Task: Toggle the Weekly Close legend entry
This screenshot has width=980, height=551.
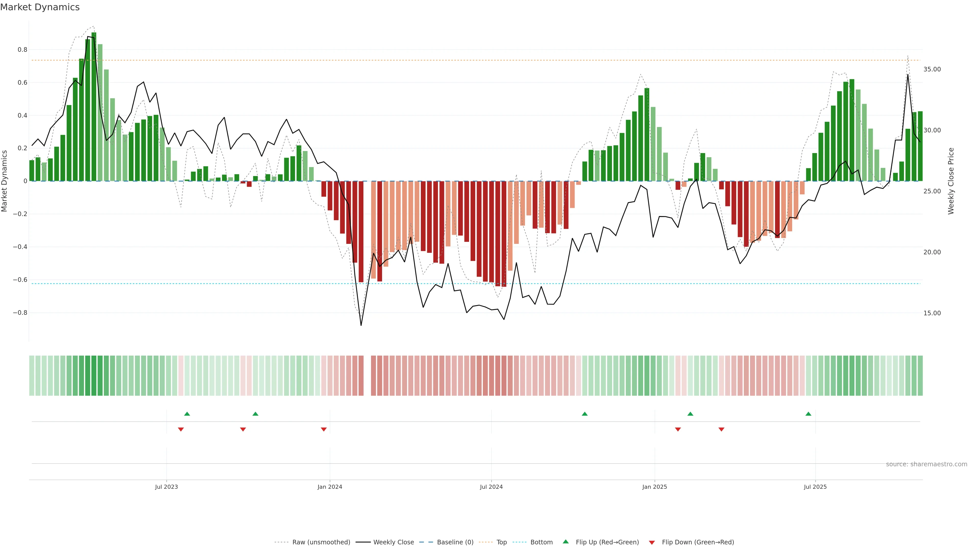Action: pyautogui.click(x=393, y=542)
